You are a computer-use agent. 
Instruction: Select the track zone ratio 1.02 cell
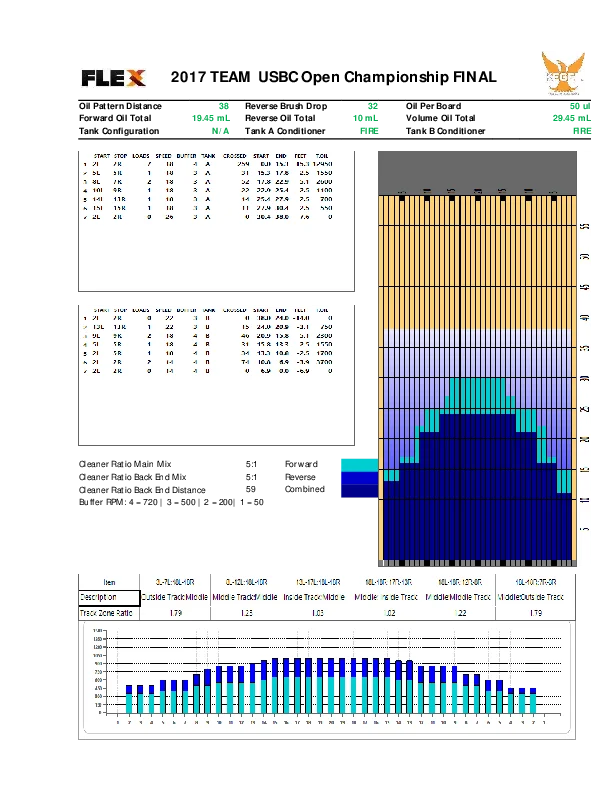(x=389, y=613)
